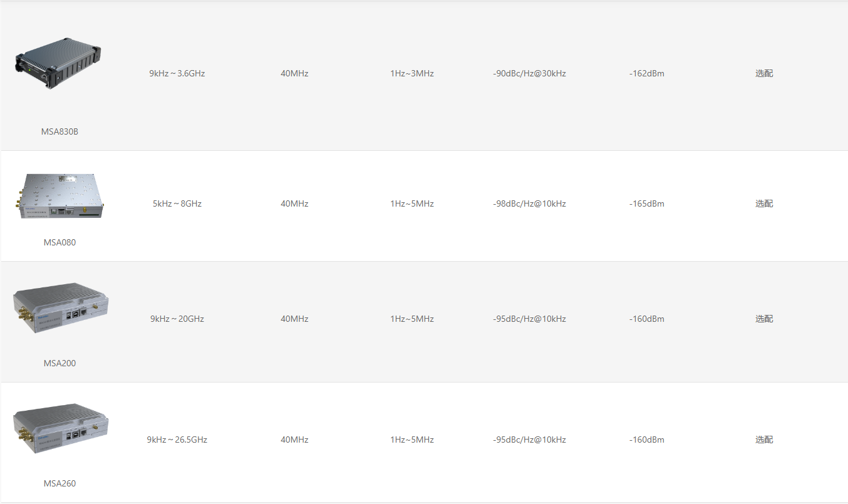Click the -90dBc/Hz@30kHz phase noise value

[529, 73]
